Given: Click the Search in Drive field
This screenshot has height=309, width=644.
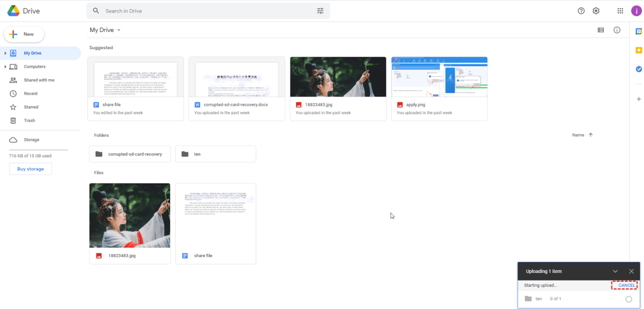Looking at the screenshot, I should (x=208, y=11).
